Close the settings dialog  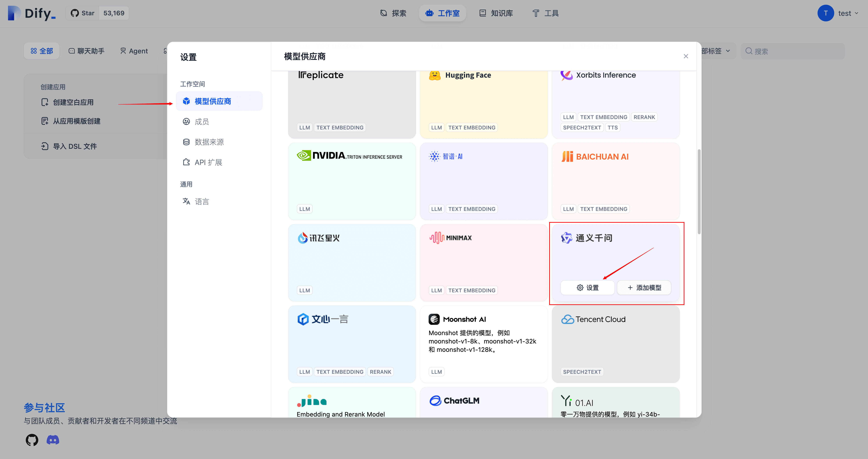[686, 56]
